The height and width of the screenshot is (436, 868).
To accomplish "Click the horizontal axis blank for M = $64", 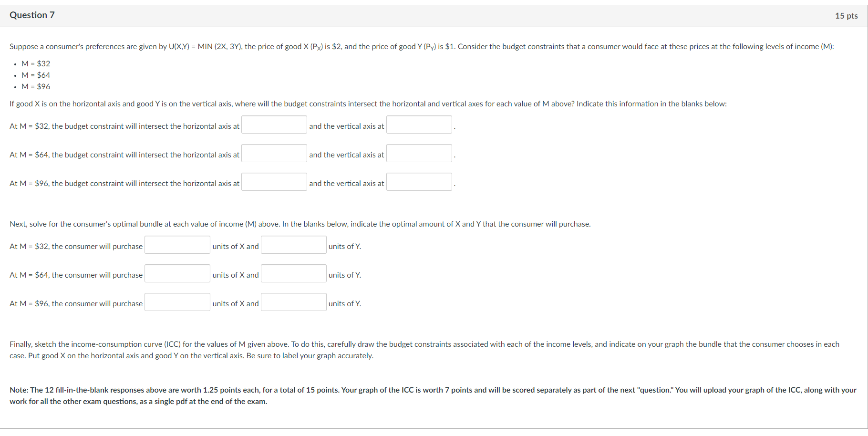I will (274, 153).
